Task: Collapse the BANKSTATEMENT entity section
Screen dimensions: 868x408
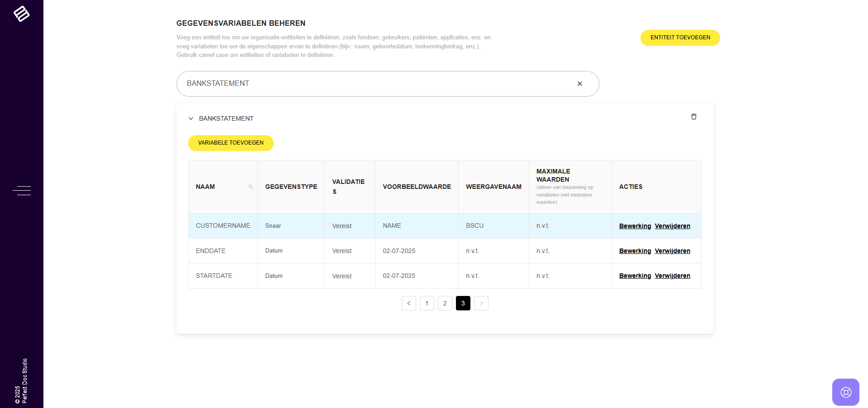Action: pyautogui.click(x=191, y=118)
